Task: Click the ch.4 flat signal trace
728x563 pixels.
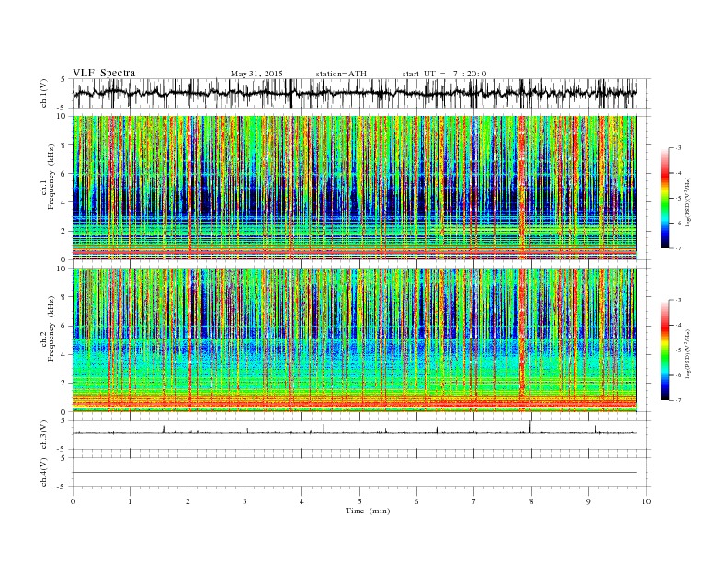Action: (354, 473)
